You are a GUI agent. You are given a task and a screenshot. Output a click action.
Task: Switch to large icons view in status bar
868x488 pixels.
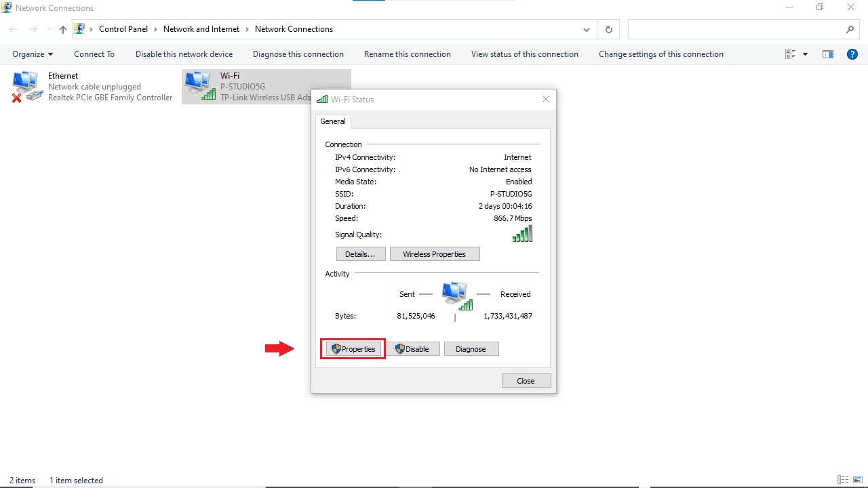click(x=858, y=480)
